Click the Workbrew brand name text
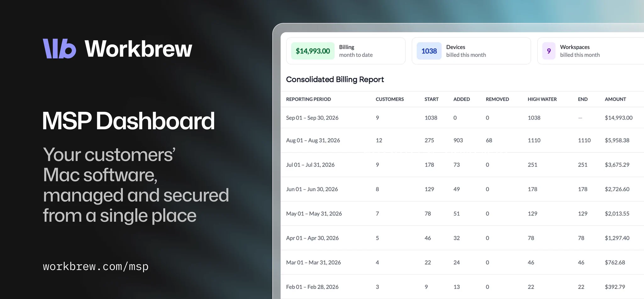644x299 pixels. [x=138, y=49]
